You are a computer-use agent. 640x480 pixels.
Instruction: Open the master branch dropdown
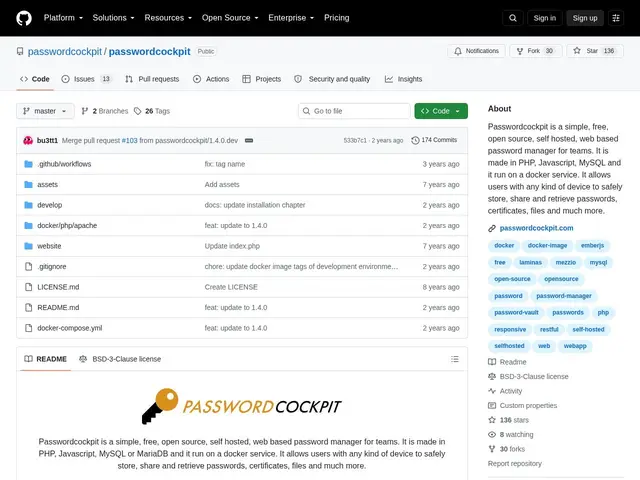(45, 111)
